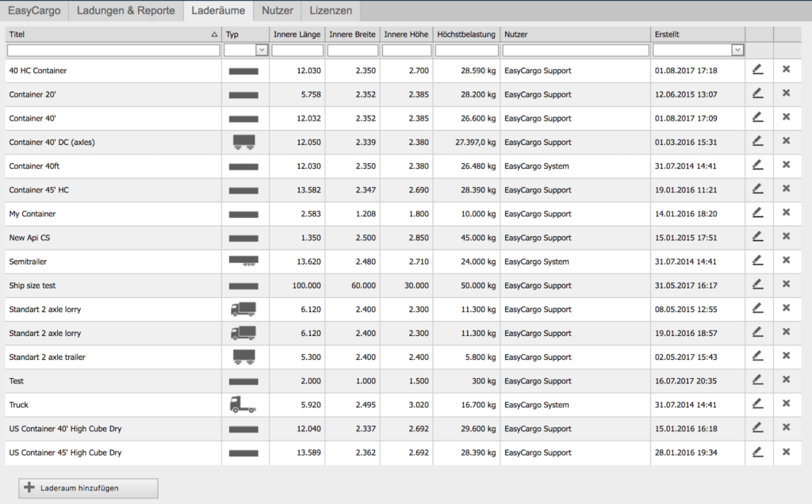Delete the Truck row

(786, 403)
